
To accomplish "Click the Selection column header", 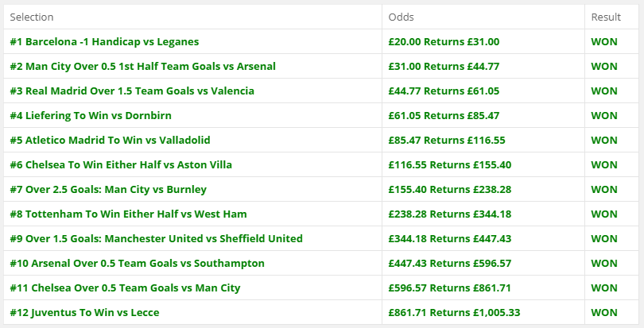I will pyautogui.click(x=32, y=17).
